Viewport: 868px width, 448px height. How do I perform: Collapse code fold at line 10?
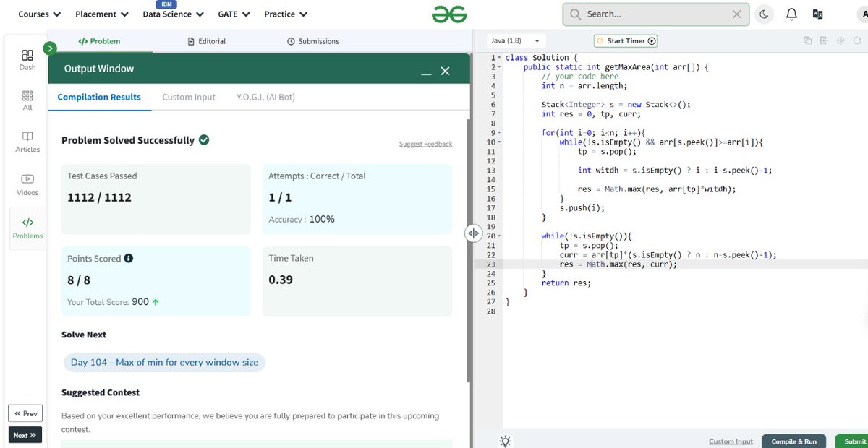click(500, 142)
